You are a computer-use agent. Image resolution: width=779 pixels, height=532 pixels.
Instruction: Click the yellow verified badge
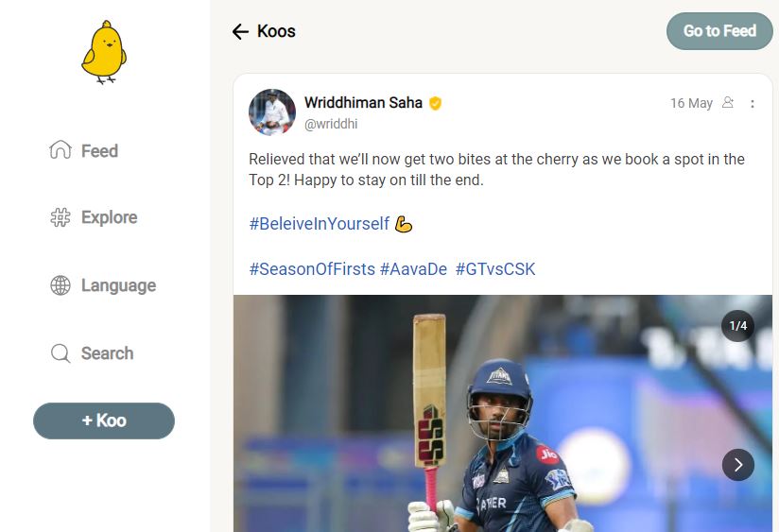pyautogui.click(x=435, y=103)
